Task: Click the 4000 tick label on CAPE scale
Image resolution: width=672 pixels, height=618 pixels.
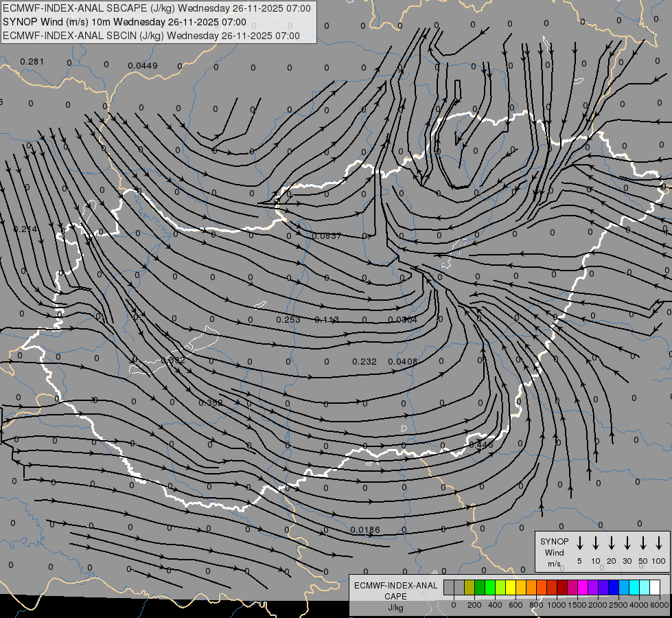Action: tap(639, 605)
